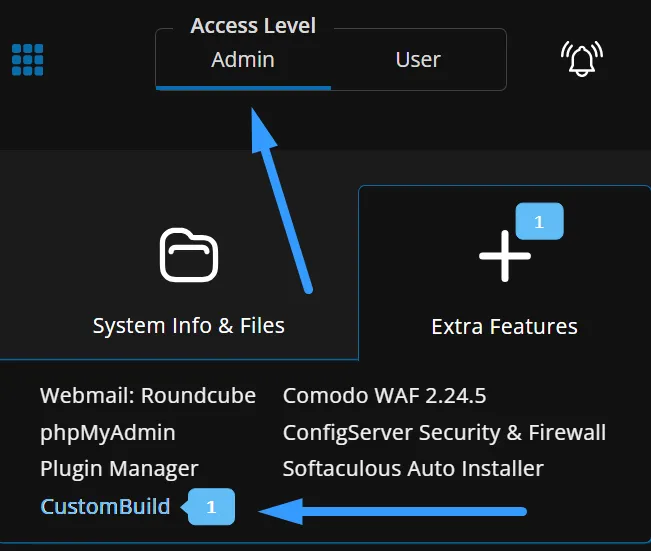
Task: Switch access level to User
Action: click(x=418, y=60)
